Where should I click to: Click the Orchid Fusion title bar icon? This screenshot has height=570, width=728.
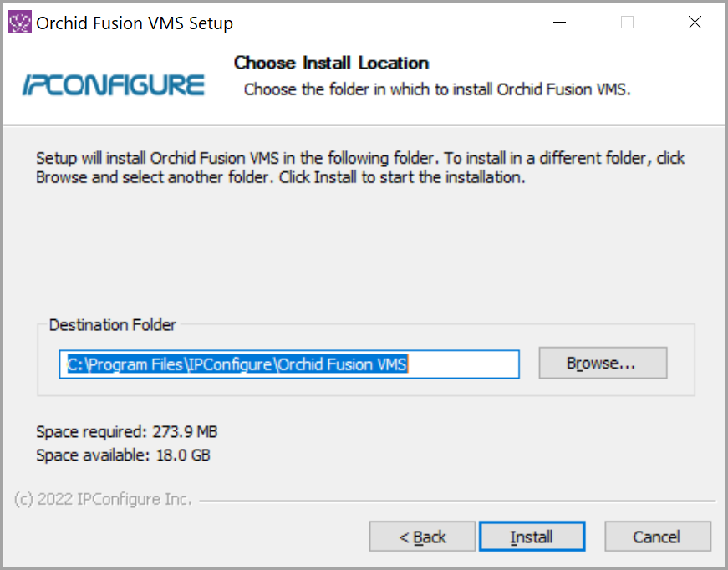[x=19, y=23]
